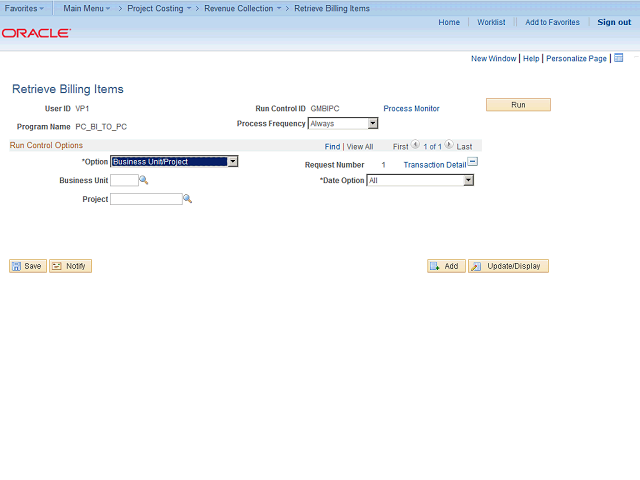Open the Transaction Detail link
The image size is (640, 480).
pyautogui.click(x=435, y=165)
